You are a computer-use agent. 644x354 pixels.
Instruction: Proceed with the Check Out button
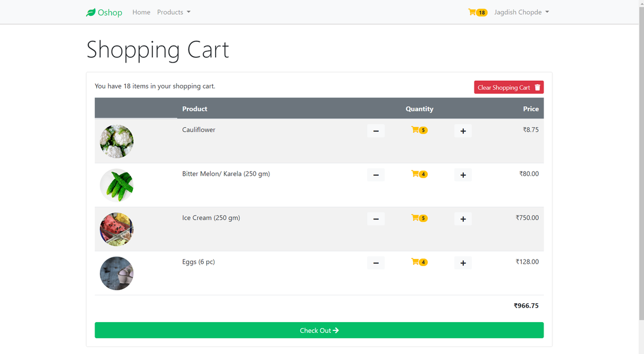coord(319,330)
